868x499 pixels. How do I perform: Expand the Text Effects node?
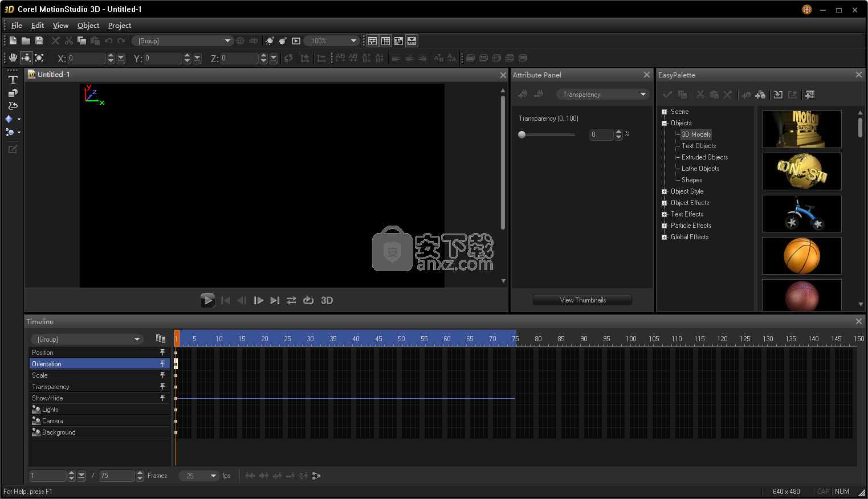tap(664, 214)
